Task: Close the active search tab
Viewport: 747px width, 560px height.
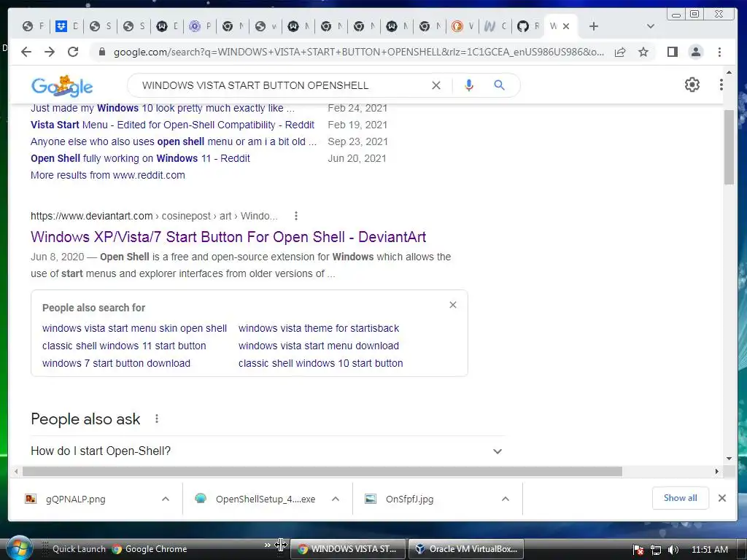Action: [x=566, y=26]
